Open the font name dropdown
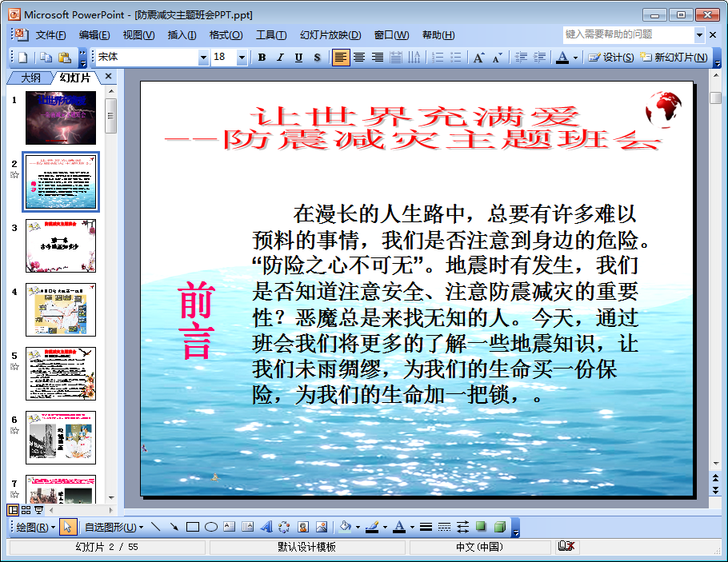 (203, 58)
